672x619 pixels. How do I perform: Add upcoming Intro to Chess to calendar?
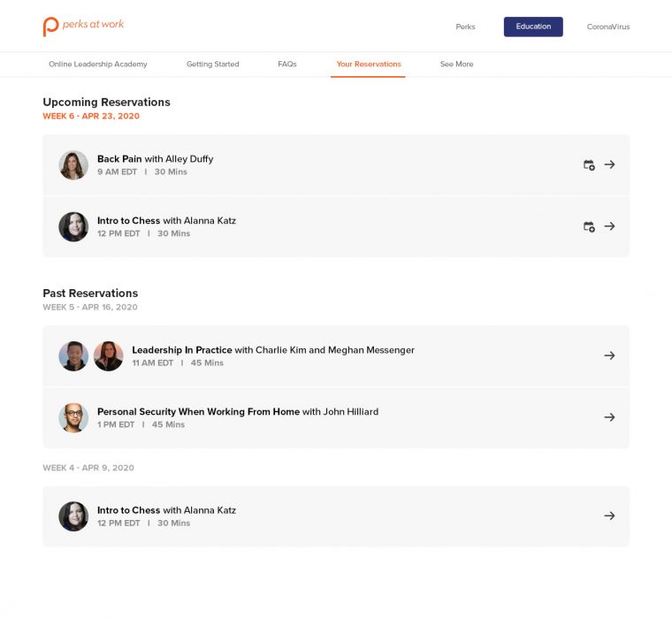[x=589, y=227]
